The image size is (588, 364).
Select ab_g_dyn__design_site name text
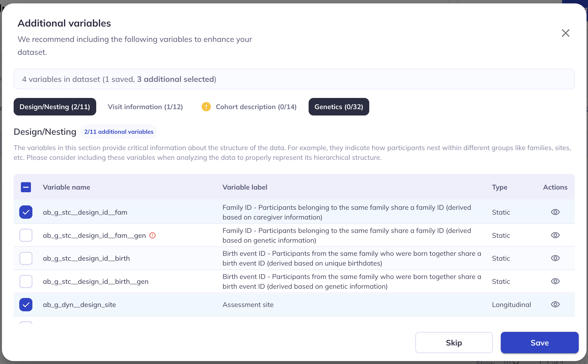click(x=79, y=305)
